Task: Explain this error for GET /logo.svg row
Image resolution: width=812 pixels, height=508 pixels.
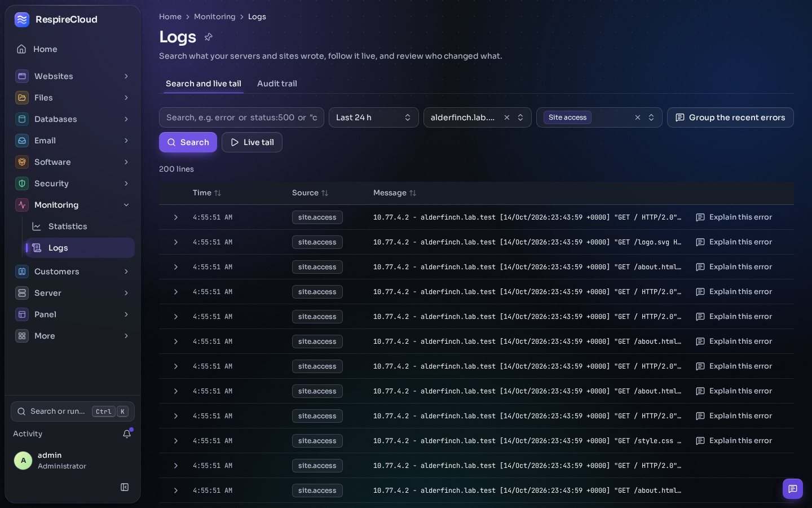Action: pos(734,242)
